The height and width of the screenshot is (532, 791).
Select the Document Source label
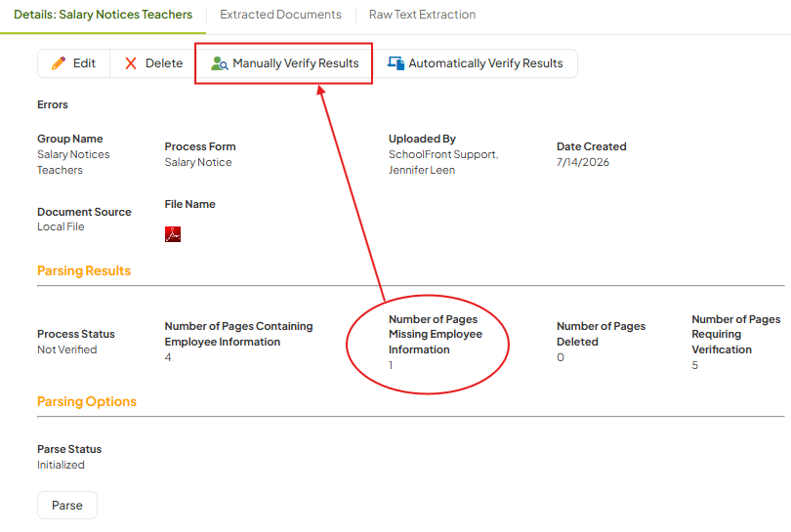point(84,212)
